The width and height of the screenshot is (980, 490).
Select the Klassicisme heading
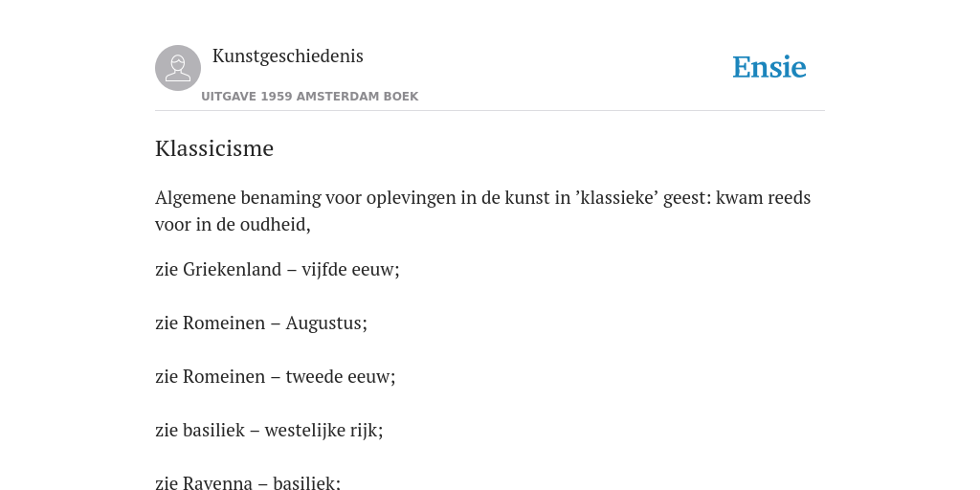(214, 148)
